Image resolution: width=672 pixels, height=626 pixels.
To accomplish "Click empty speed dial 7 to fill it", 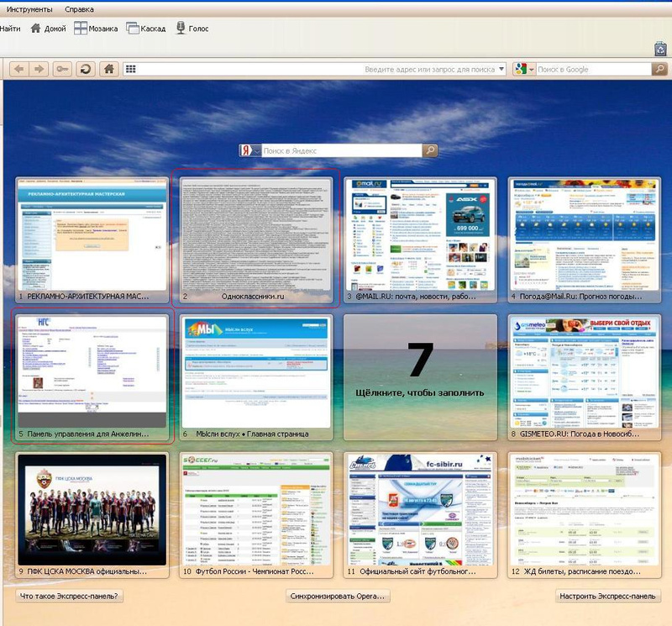I will click(x=421, y=377).
